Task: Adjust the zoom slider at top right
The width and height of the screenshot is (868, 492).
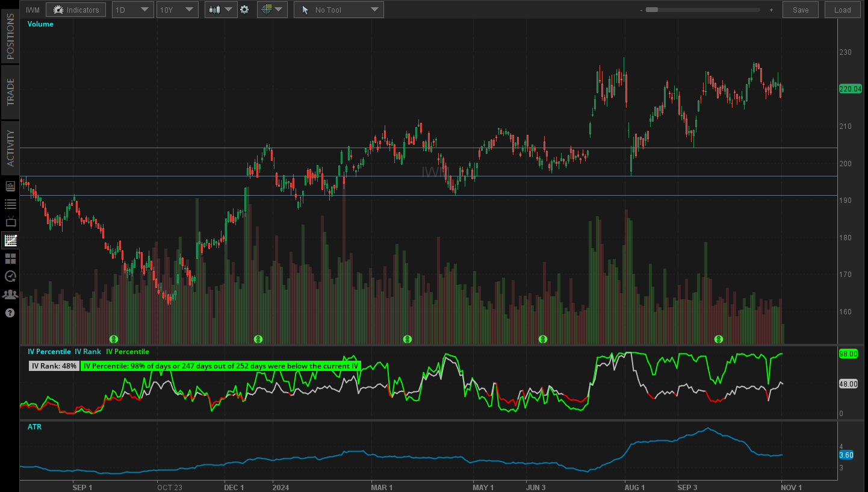Action: coord(704,10)
